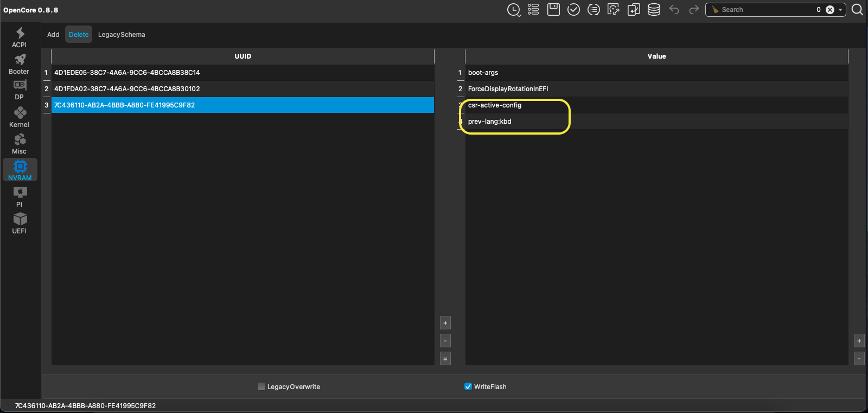Click the database stack toolbar icon

(654, 10)
